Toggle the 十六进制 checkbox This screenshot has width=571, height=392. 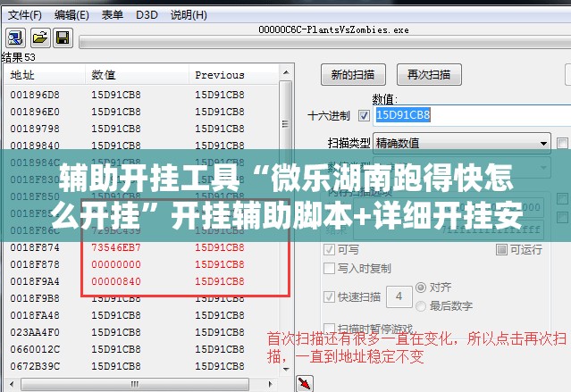[364, 116]
